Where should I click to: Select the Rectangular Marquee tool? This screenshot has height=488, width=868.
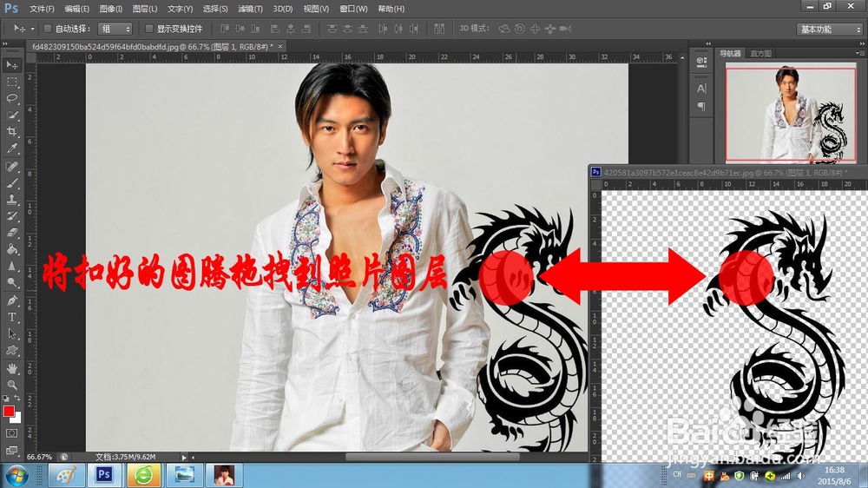(x=11, y=82)
